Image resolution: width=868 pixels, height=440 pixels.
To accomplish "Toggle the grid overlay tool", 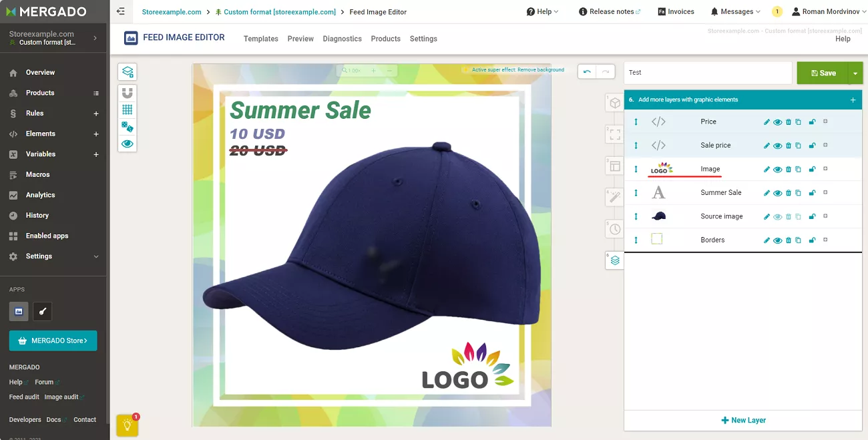I will coord(128,109).
